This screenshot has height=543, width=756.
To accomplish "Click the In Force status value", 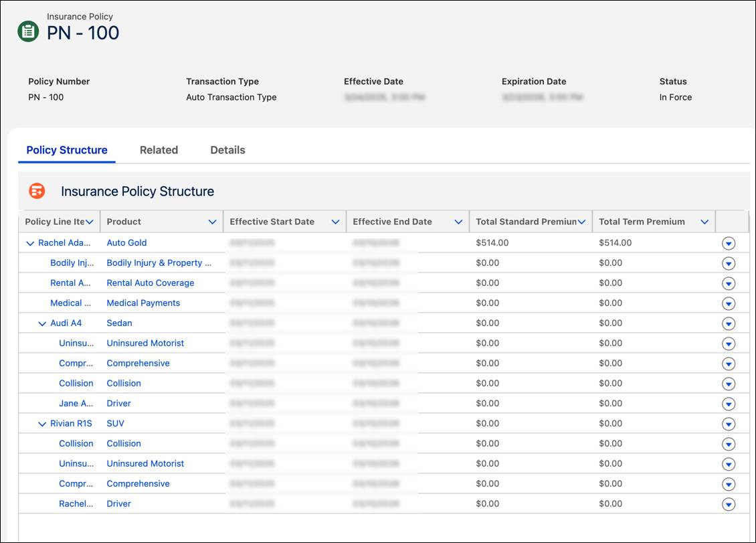I will (676, 97).
